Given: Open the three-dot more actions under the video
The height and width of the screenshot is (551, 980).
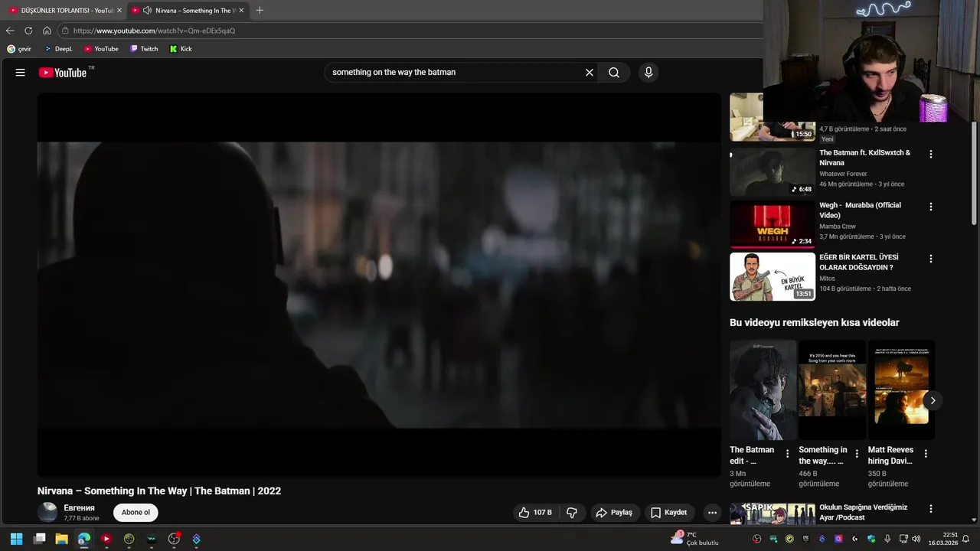Looking at the screenshot, I should tap(712, 512).
